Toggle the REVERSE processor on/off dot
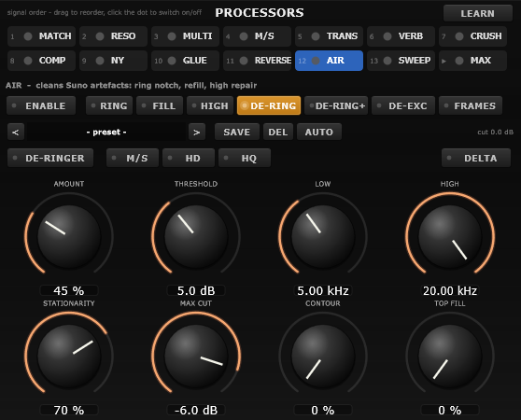The image size is (521, 420). point(244,61)
